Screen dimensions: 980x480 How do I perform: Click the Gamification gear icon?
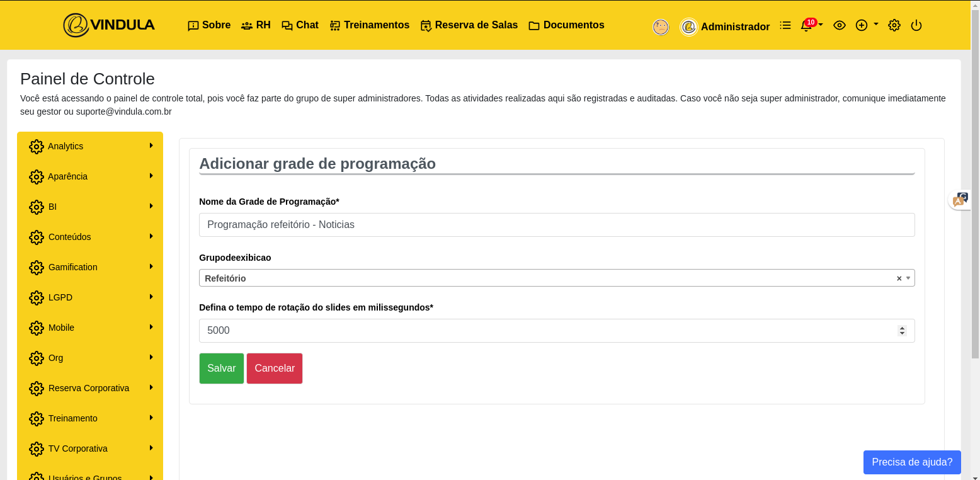37,268
